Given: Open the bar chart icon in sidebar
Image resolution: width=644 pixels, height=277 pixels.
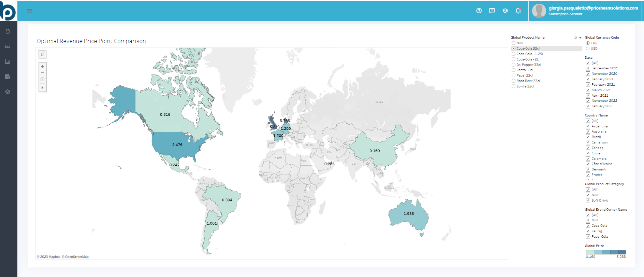Looking at the screenshot, I should tap(8, 62).
